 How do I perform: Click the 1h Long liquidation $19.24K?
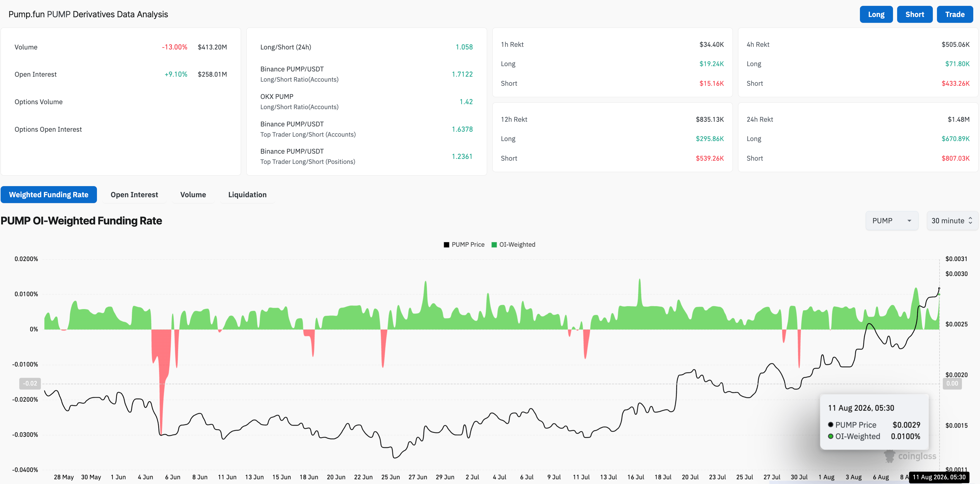click(711, 64)
